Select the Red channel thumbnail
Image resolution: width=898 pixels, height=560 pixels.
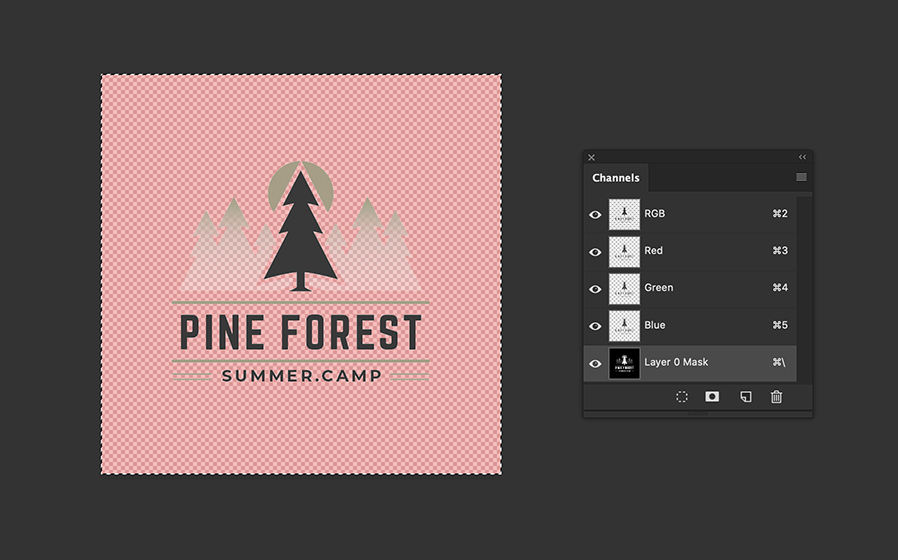pyautogui.click(x=624, y=251)
